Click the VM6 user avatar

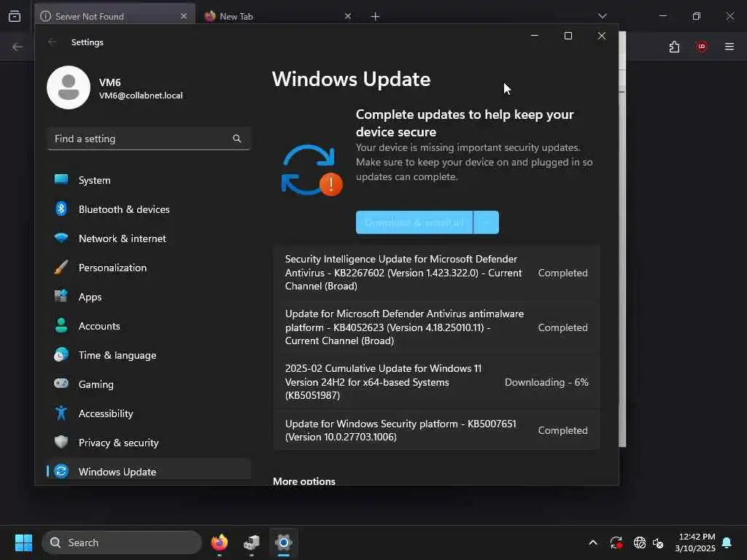(x=69, y=87)
